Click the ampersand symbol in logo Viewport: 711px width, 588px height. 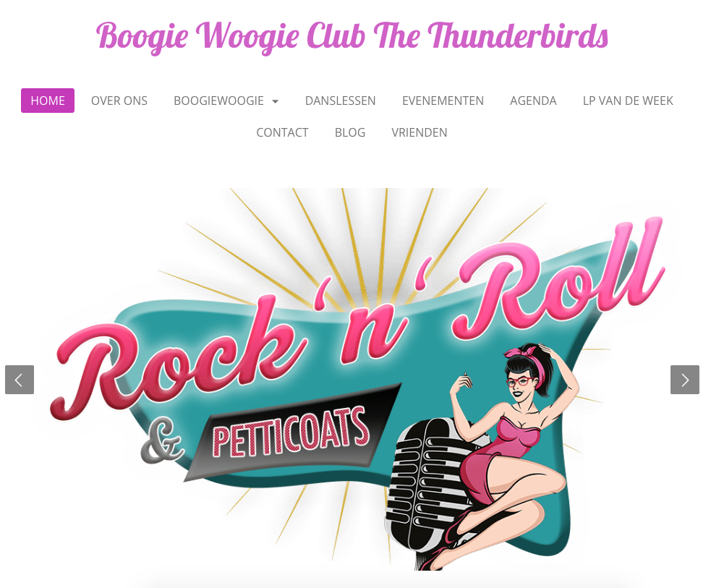pyautogui.click(x=162, y=440)
